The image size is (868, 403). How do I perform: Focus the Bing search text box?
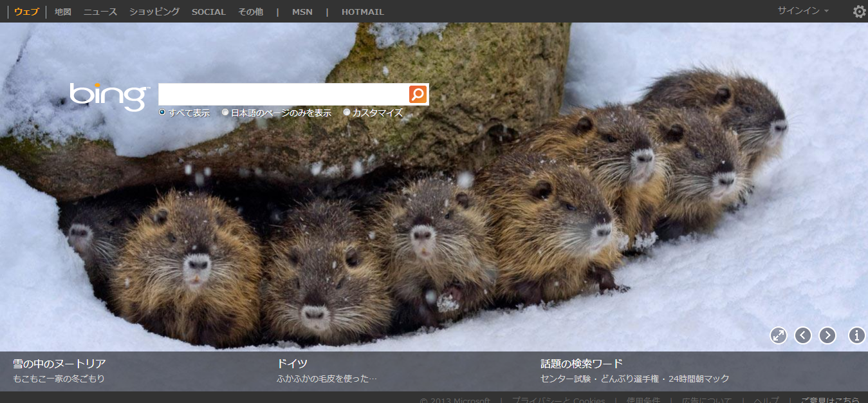tap(283, 95)
